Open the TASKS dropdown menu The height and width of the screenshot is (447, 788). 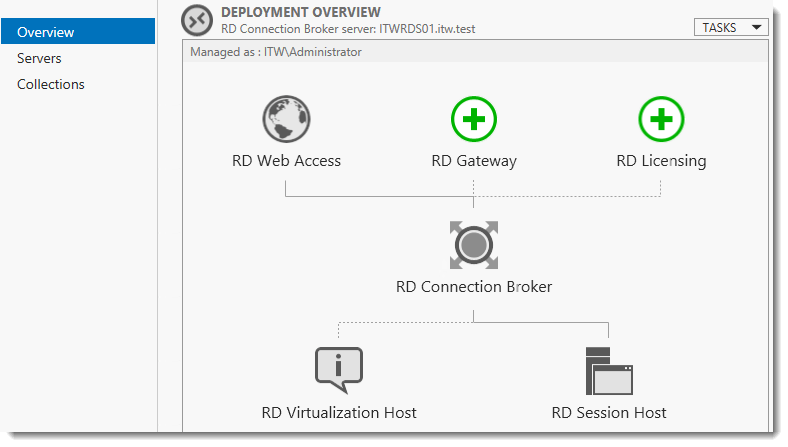pos(731,27)
